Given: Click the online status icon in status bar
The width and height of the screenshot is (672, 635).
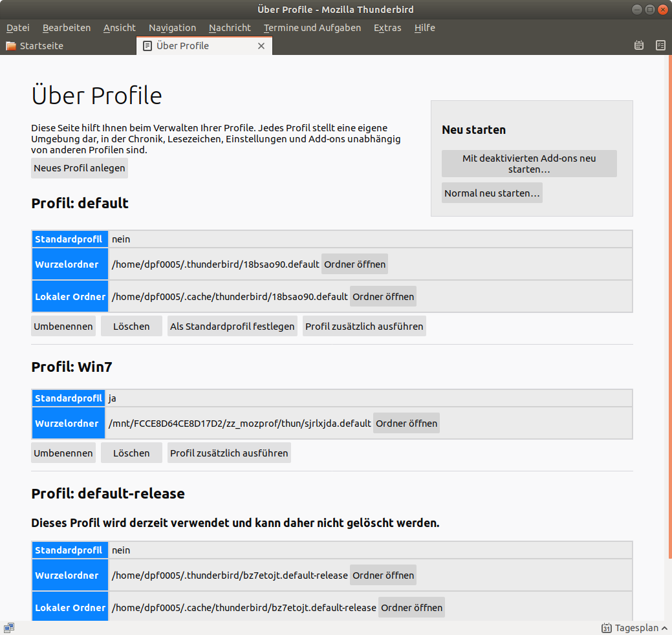Looking at the screenshot, I should click(x=9, y=627).
